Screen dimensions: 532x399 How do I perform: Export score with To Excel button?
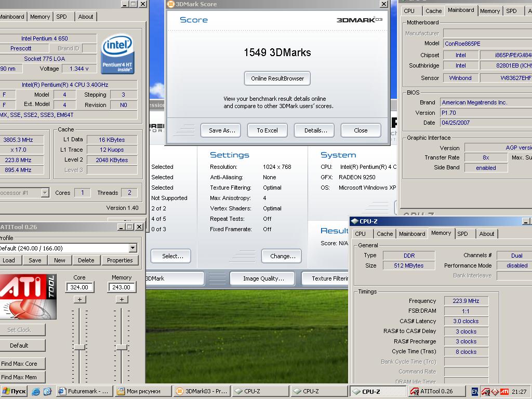(267, 130)
